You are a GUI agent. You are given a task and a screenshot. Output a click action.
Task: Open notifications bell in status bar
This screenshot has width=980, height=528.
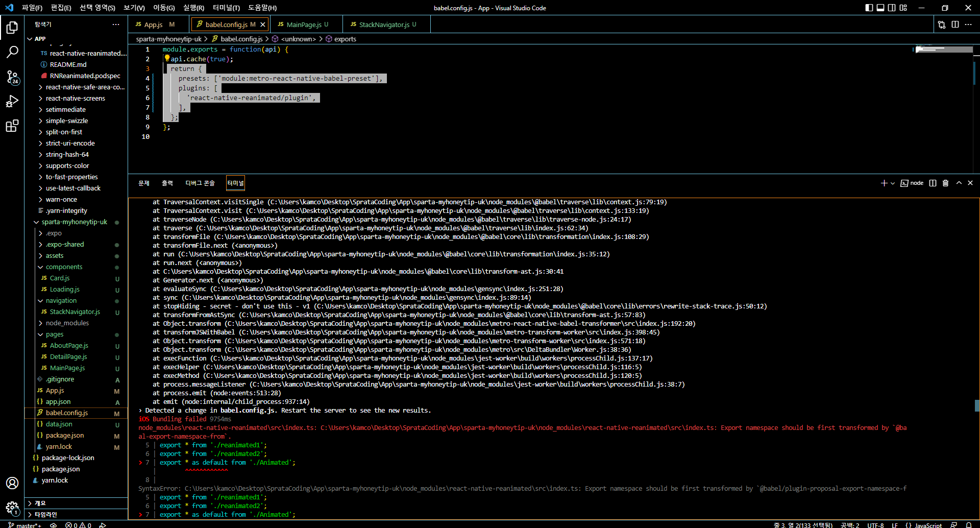[968, 524]
